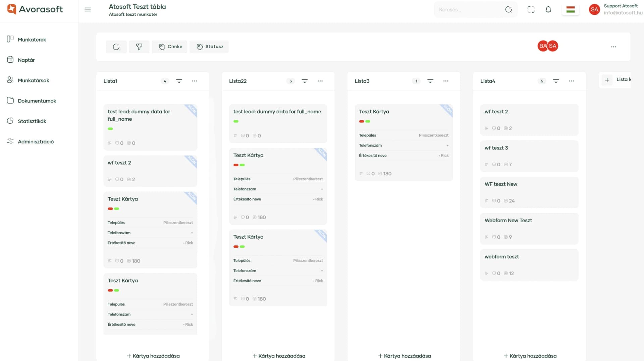Click the Atosoft teszt munkatér workspace link
This screenshot has height=361, width=644.
[x=133, y=14]
